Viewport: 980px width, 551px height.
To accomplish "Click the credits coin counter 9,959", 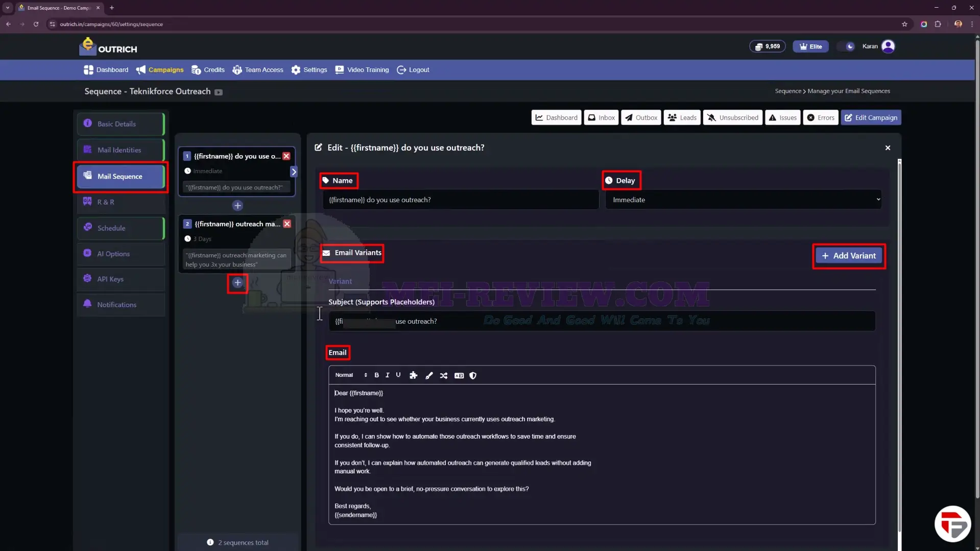I will click(x=767, y=46).
